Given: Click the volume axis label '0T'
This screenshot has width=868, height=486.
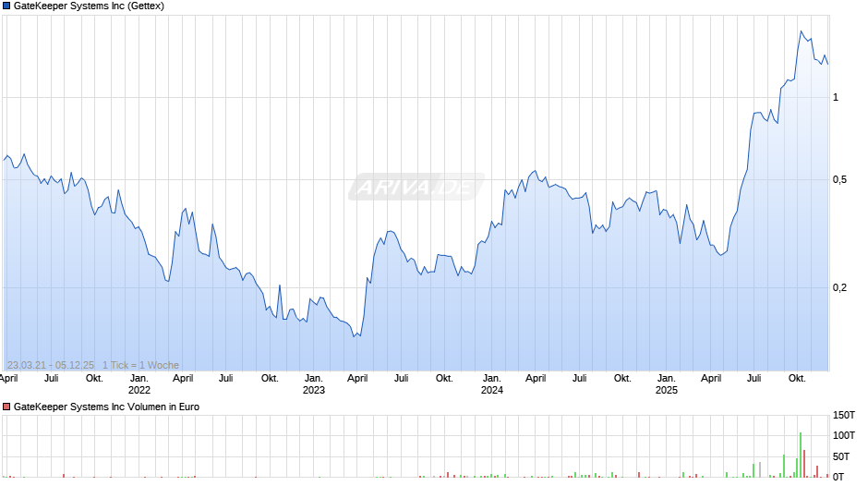Looking at the screenshot, I should (838, 477).
